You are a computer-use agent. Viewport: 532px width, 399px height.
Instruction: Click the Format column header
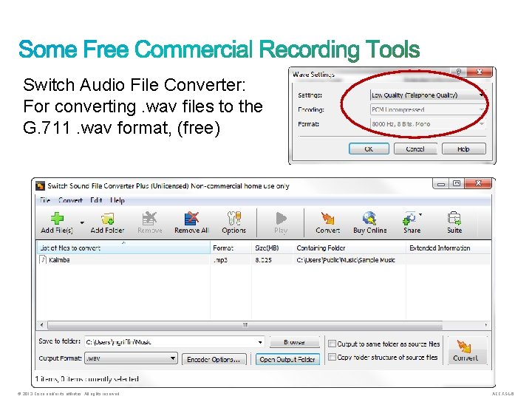click(231, 248)
